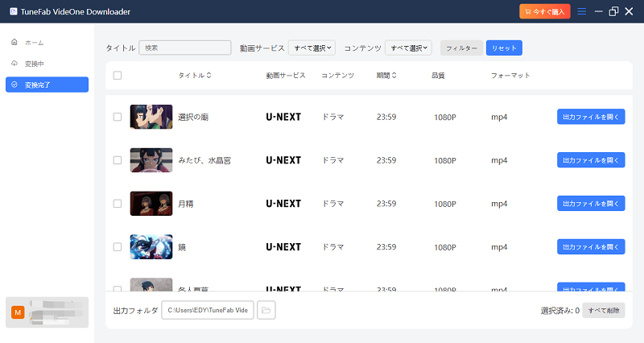Viewport: 644px width, 343px height.
Task: Click the 鏡 thumbnail
Action: click(x=151, y=247)
